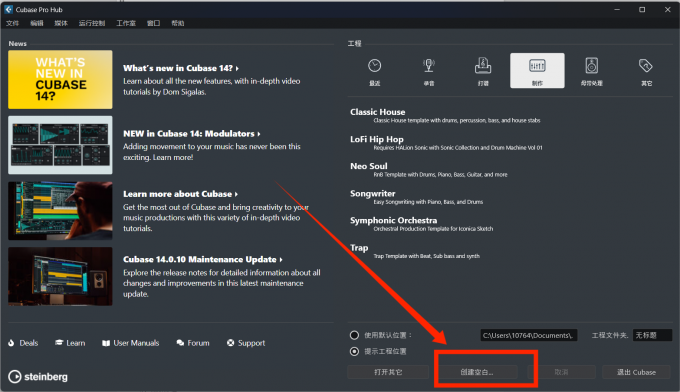This screenshot has width=680, height=392.
Task: Click the 工程文件夹 name field
Action: pyautogui.click(x=652, y=335)
